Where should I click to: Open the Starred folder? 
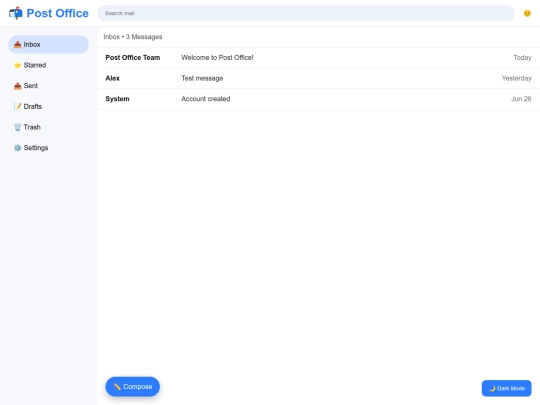(x=48, y=65)
